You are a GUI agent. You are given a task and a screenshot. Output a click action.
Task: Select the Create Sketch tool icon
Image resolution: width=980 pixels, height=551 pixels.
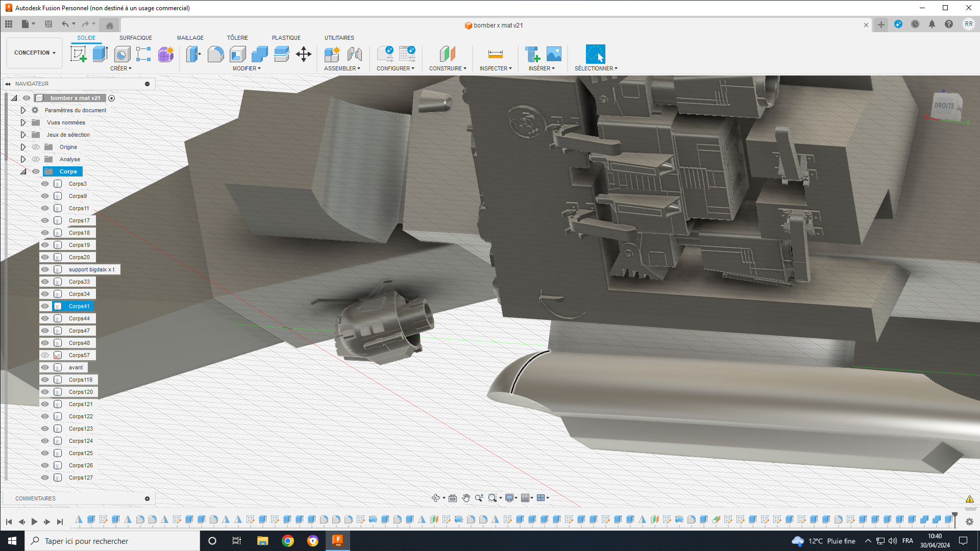click(78, 54)
